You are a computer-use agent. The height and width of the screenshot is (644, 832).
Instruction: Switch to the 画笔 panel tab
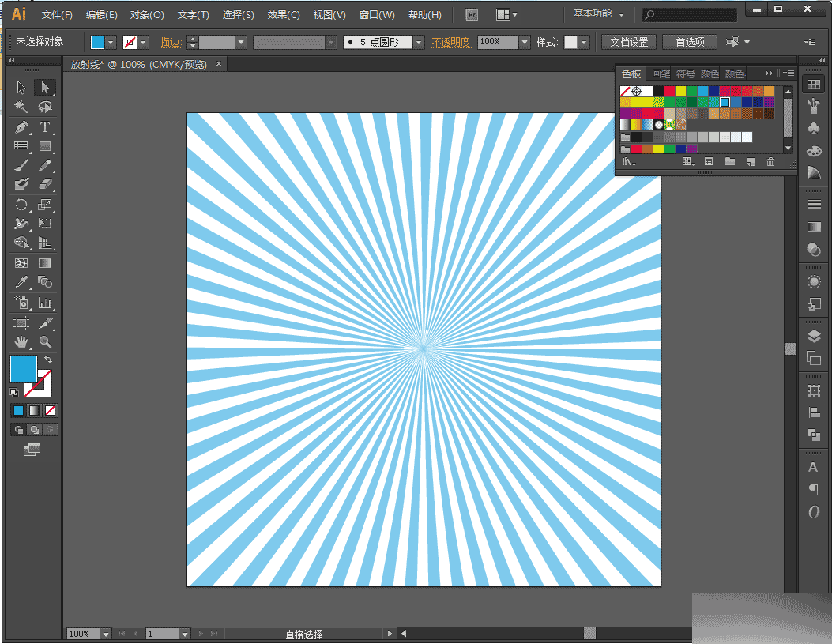661,73
